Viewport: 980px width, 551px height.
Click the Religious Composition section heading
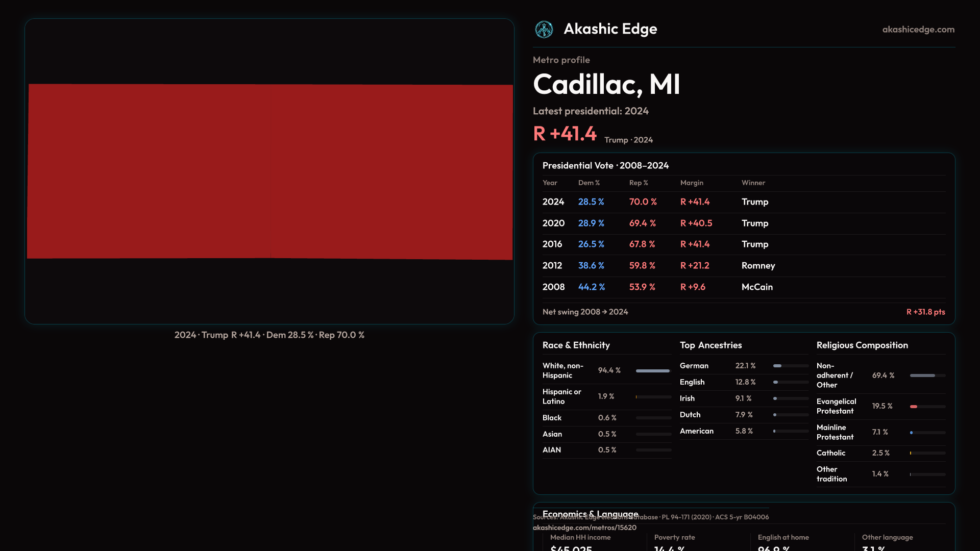coord(862,345)
